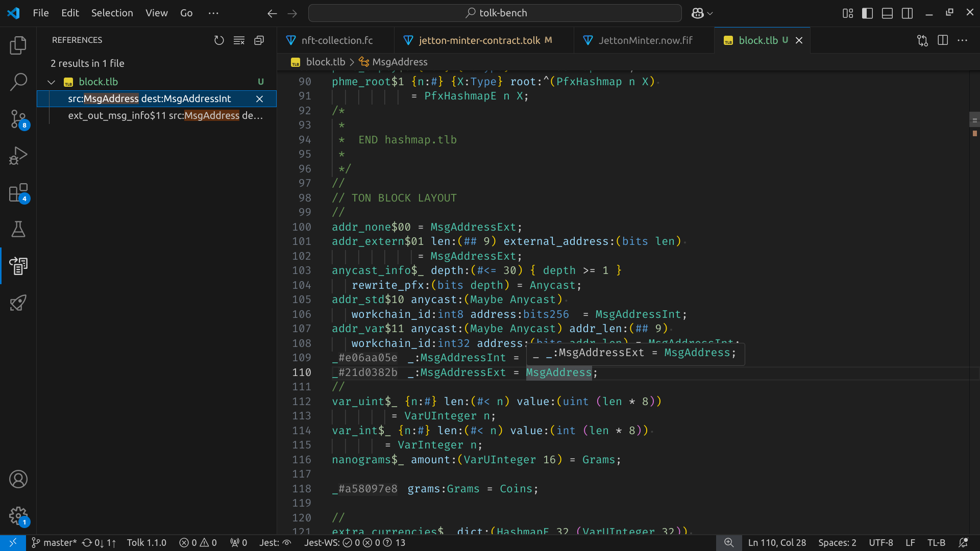The width and height of the screenshot is (980, 551).
Task: Toggle the primary side bar
Action: [867, 13]
